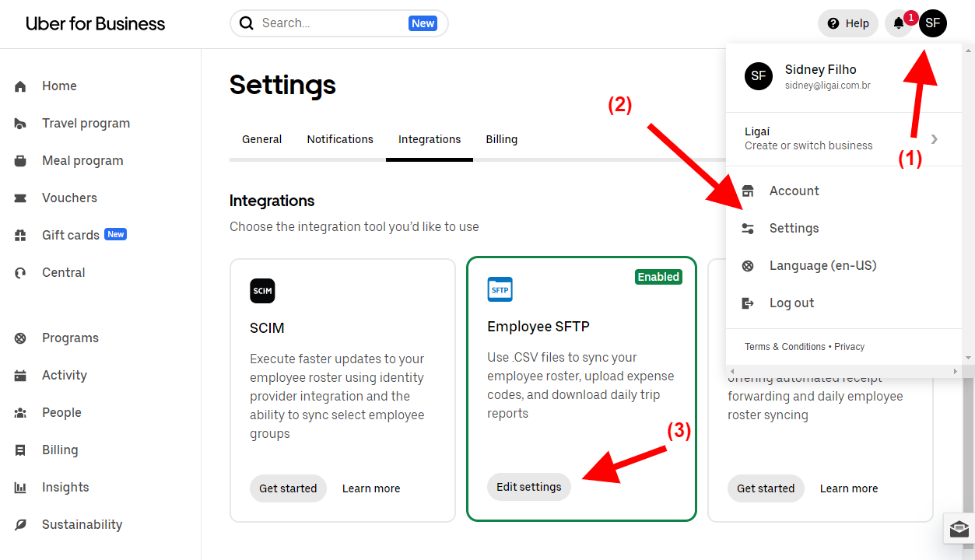Click the Employee SFTP logo icon
The width and height of the screenshot is (975, 560).
pyautogui.click(x=500, y=289)
